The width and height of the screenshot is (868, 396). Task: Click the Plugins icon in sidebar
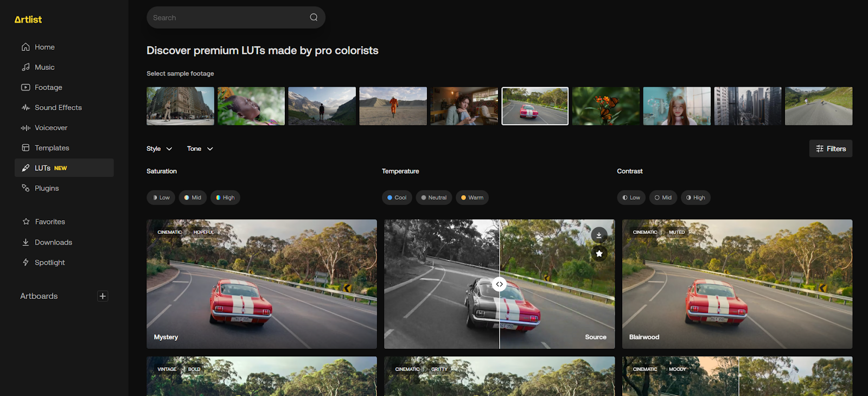(25, 188)
